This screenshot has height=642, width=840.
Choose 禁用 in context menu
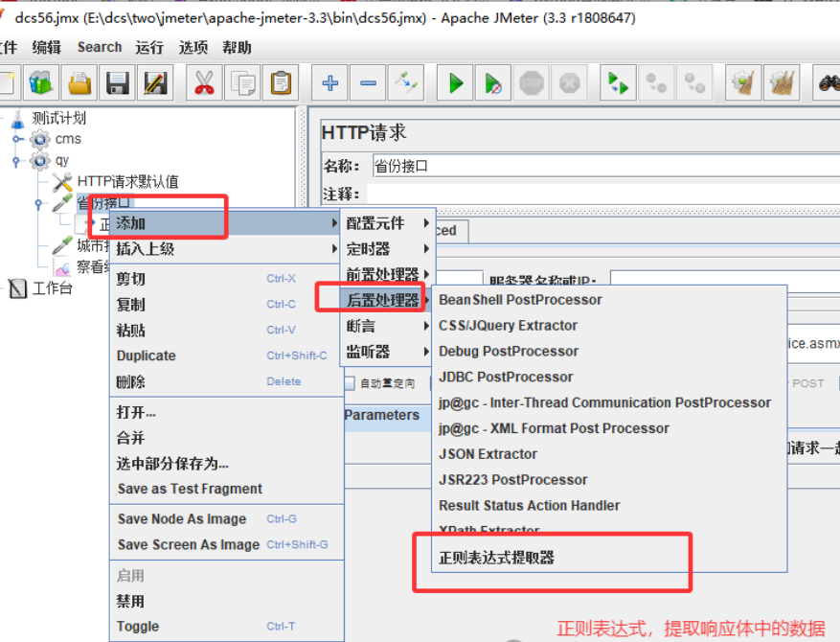[x=225, y=601]
